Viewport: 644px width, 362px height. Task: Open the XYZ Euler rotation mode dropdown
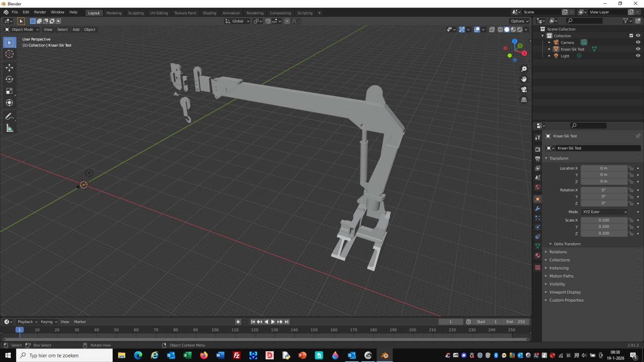[x=604, y=212]
